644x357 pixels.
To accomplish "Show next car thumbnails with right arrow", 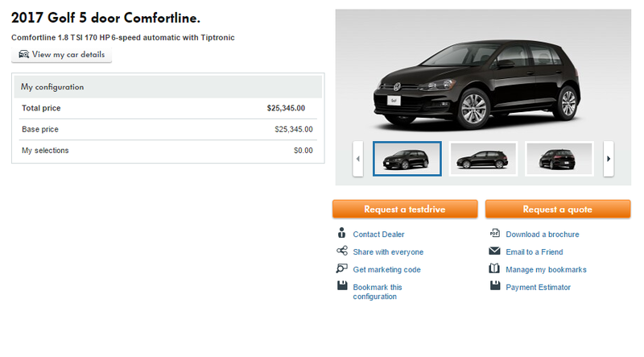I will [609, 159].
